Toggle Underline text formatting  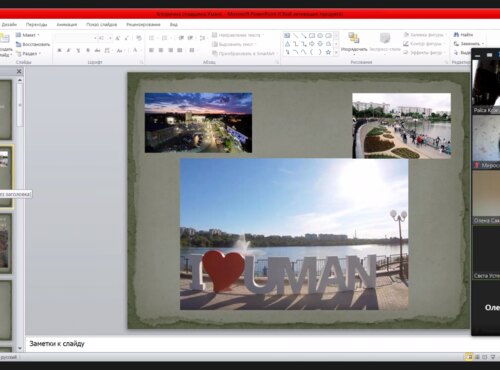(78, 50)
